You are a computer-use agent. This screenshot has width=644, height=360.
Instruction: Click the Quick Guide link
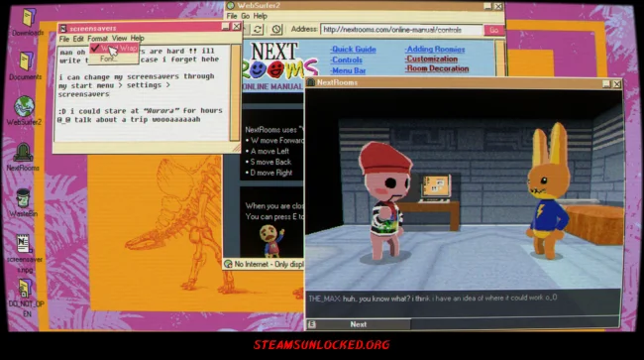(353, 50)
